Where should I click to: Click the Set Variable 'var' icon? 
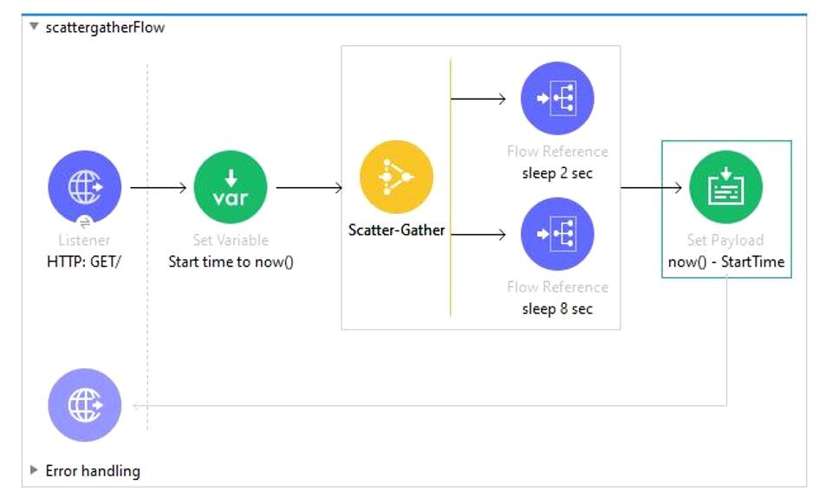pos(231,186)
